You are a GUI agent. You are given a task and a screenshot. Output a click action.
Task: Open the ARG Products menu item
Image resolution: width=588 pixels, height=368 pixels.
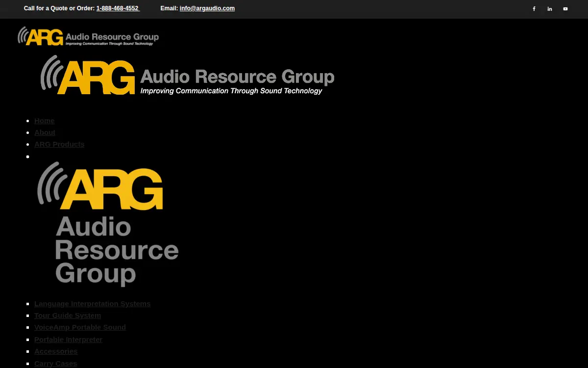tap(59, 144)
